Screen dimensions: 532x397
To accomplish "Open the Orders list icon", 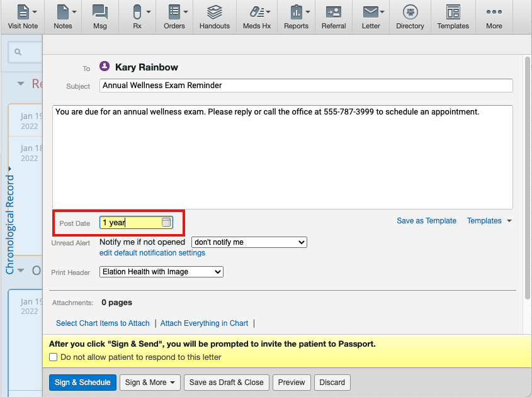I will (174, 12).
